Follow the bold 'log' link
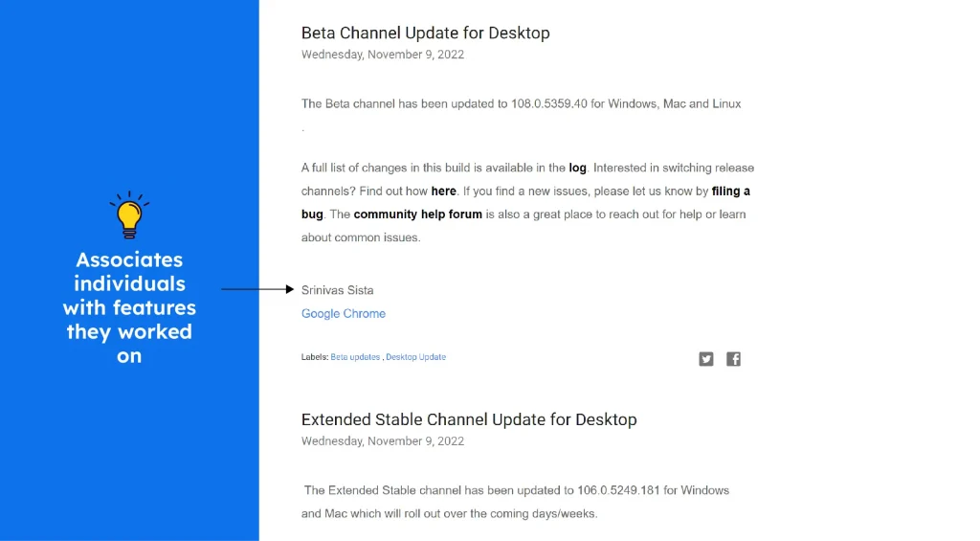 point(577,169)
